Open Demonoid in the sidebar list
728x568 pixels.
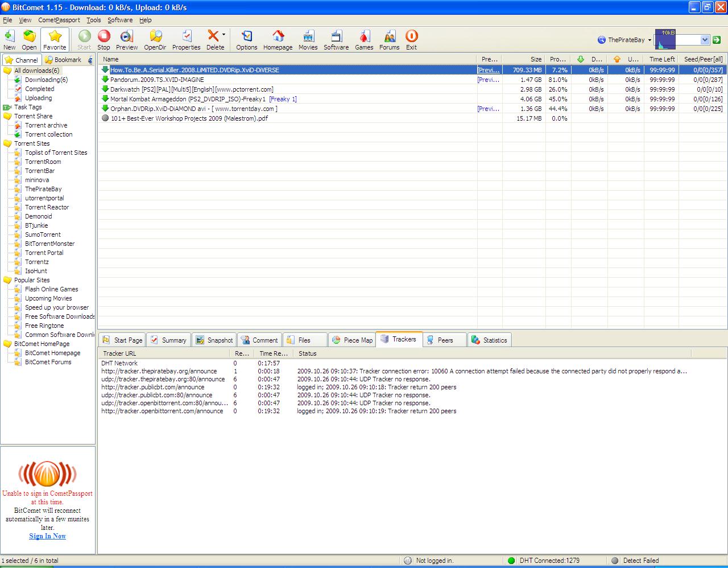(38, 216)
